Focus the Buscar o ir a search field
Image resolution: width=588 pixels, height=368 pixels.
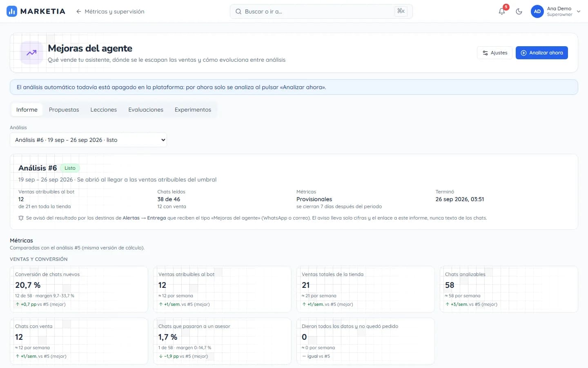coord(321,11)
